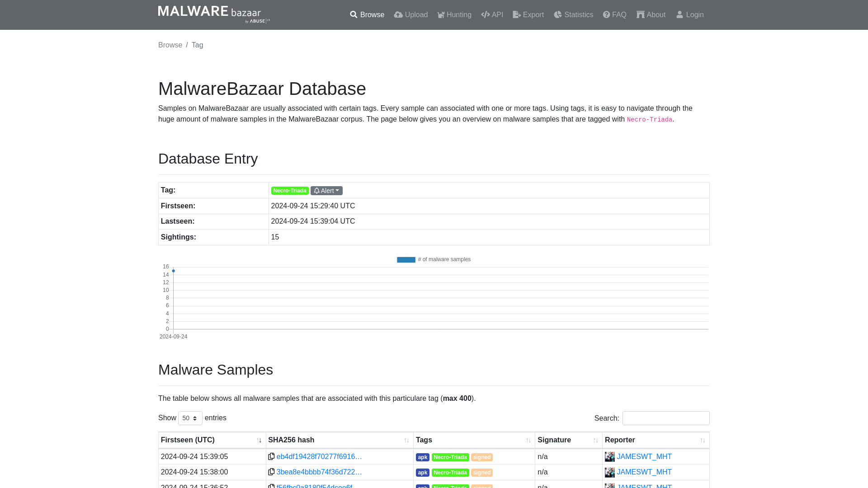Open the Upload nav item

410,15
